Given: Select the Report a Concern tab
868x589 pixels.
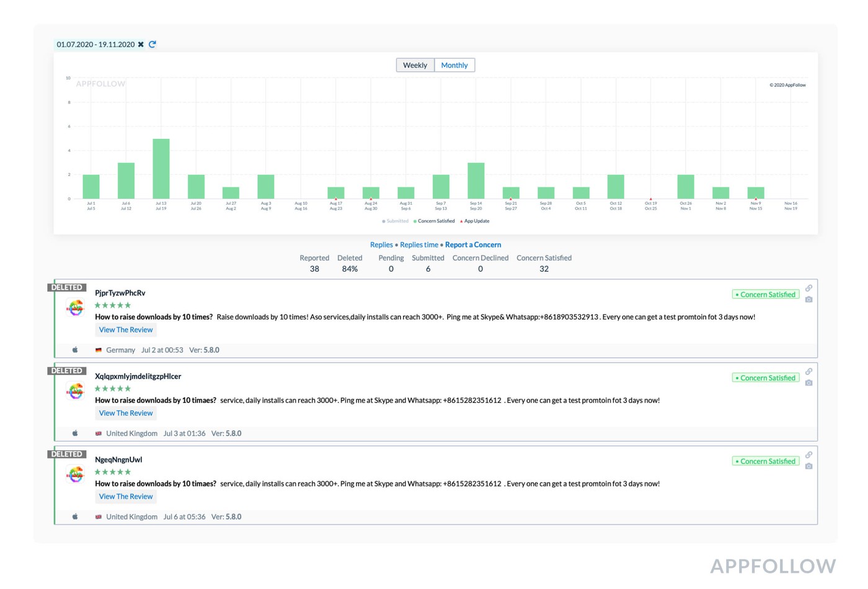Looking at the screenshot, I should pos(472,245).
